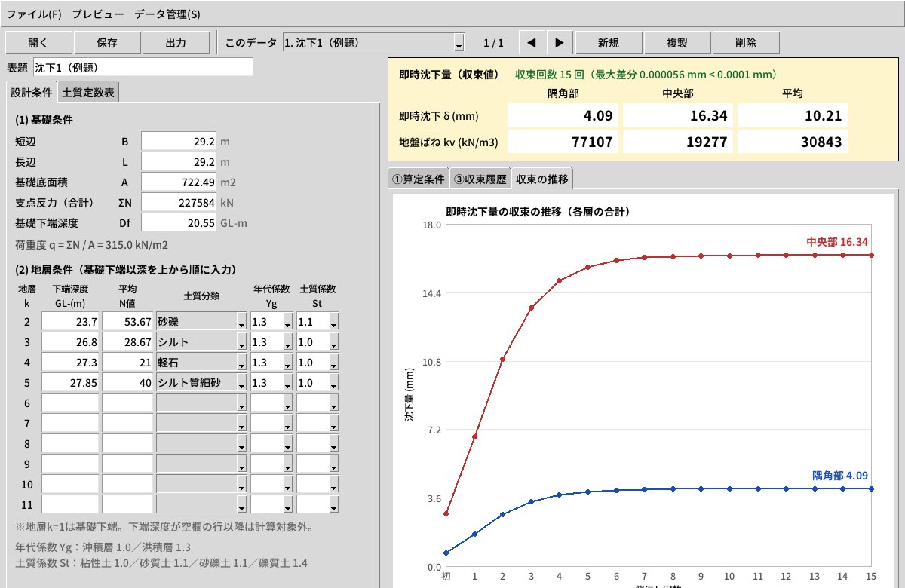Click the 1 / 1 record counter
This screenshot has width=905, height=588.
point(493,43)
